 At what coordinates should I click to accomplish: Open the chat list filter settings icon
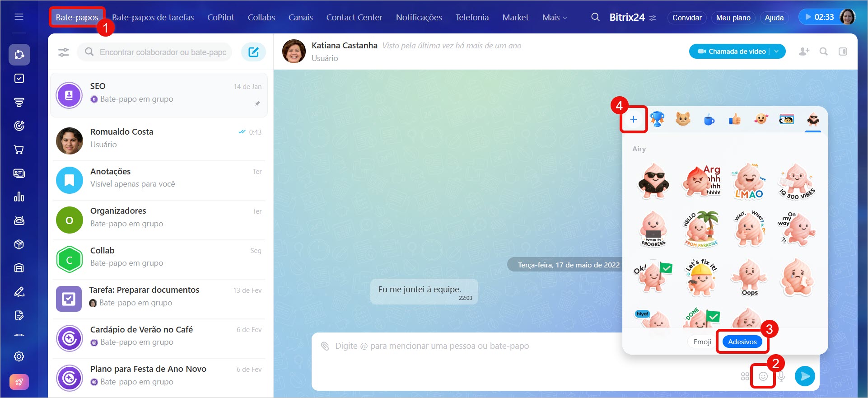tap(64, 52)
